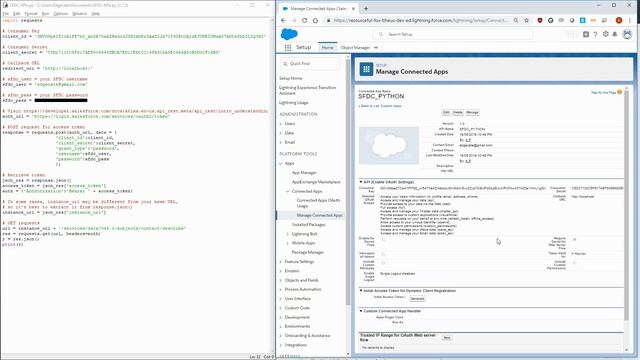The image size is (640, 360).
Task: Expand the Users setup node
Action: point(281,124)
